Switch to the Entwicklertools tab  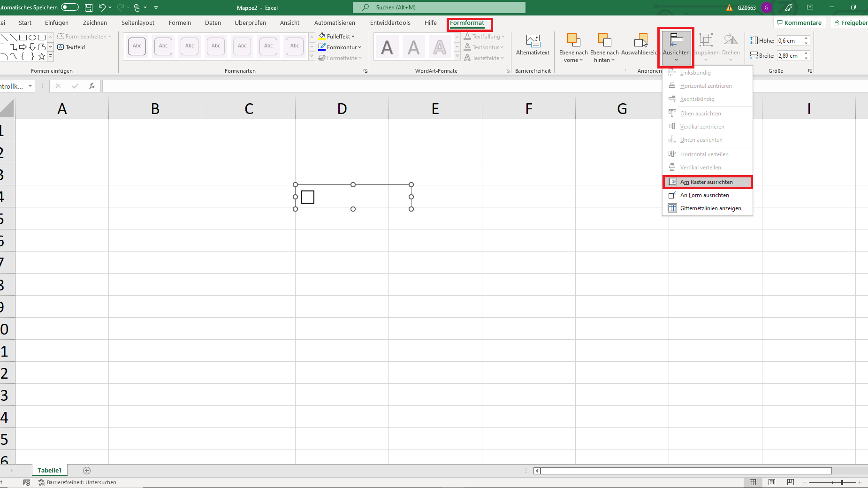click(390, 23)
